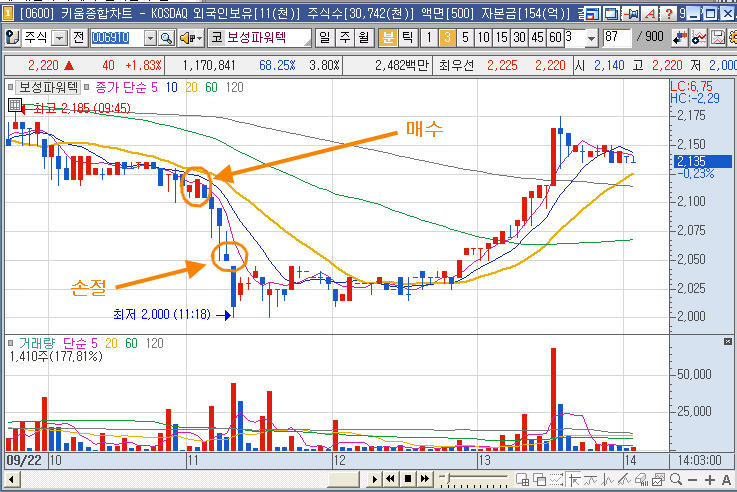Select the 60-minute interval button
Viewport: 737px width, 492px height.
pyautogui.click(x=555, y=38)
